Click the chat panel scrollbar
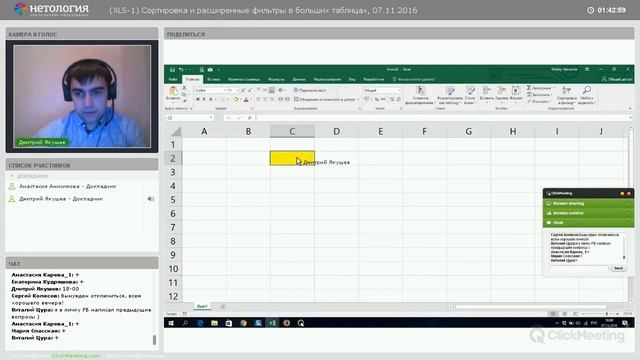 (x=154, y=339)
